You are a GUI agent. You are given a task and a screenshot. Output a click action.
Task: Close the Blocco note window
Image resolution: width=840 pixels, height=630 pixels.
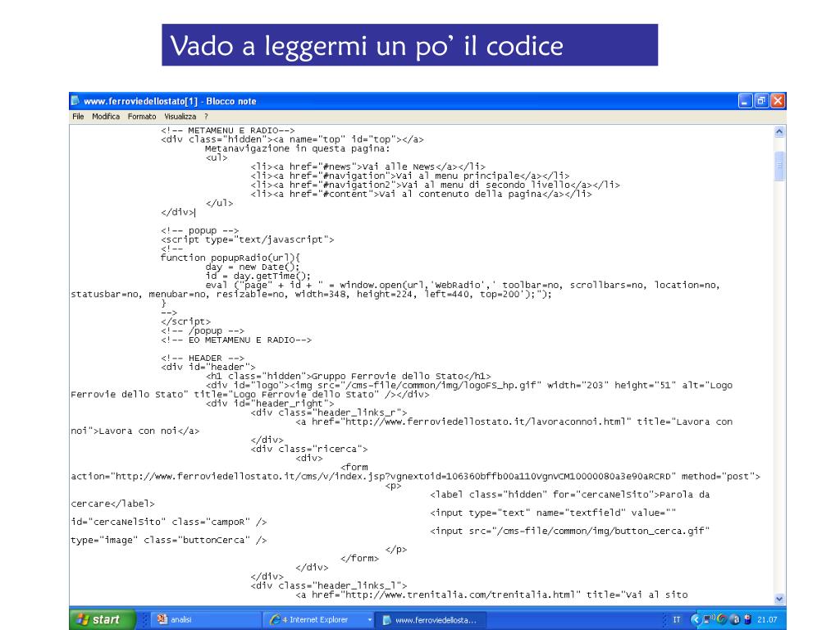click(x=778, y=101)
